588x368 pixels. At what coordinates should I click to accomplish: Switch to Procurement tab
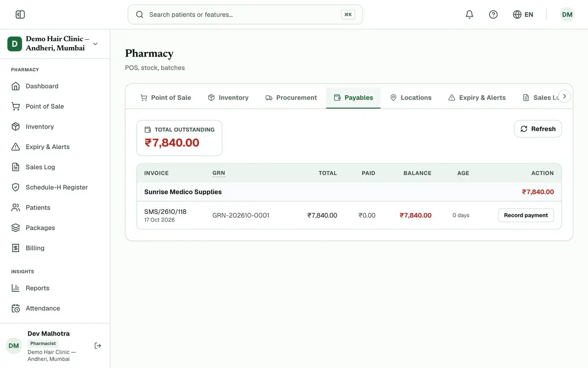(291, 98)
